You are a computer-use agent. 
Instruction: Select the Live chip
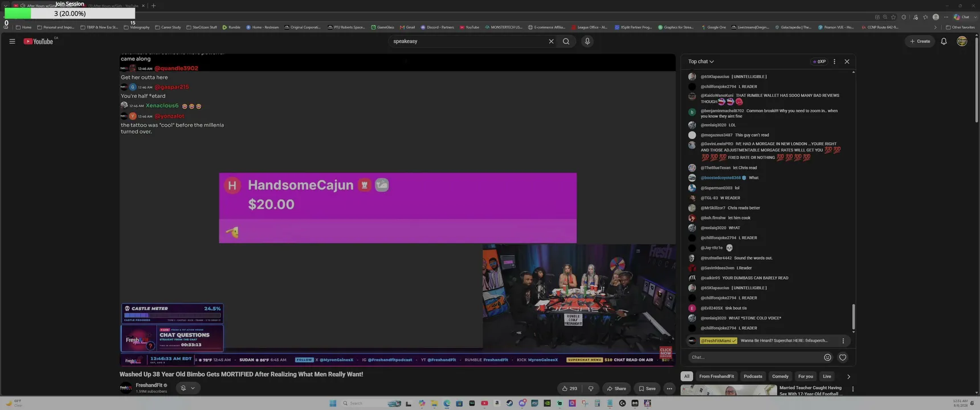pos(827,376)
